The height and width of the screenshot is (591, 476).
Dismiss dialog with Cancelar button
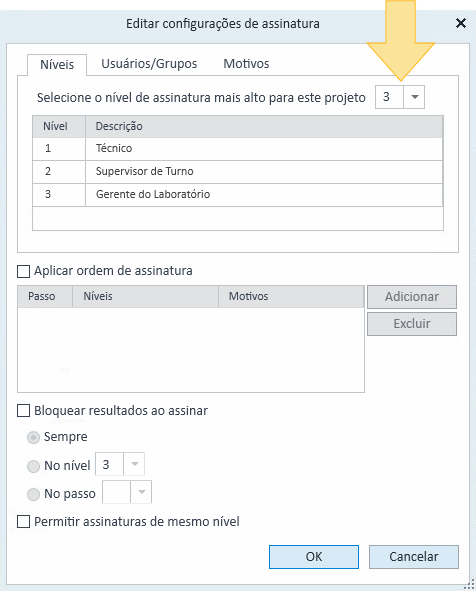click(x=414, y=557)
